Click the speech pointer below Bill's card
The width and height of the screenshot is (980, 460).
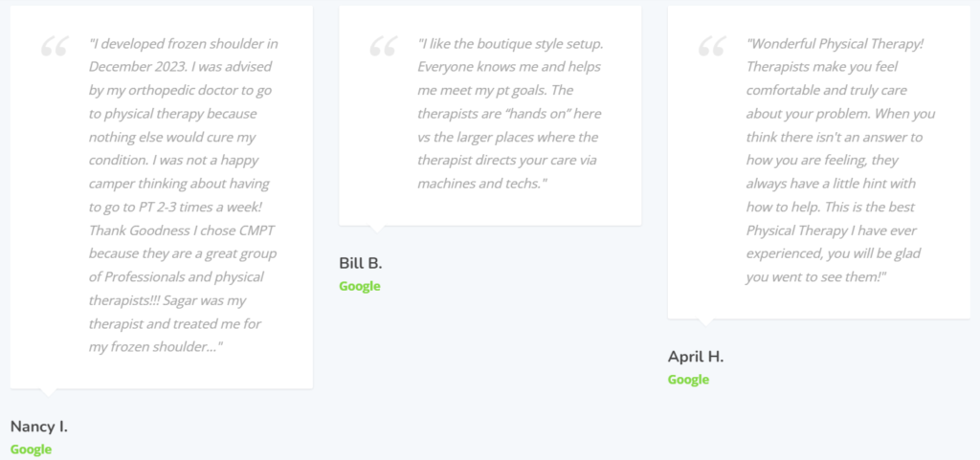[x=377, y=230]
